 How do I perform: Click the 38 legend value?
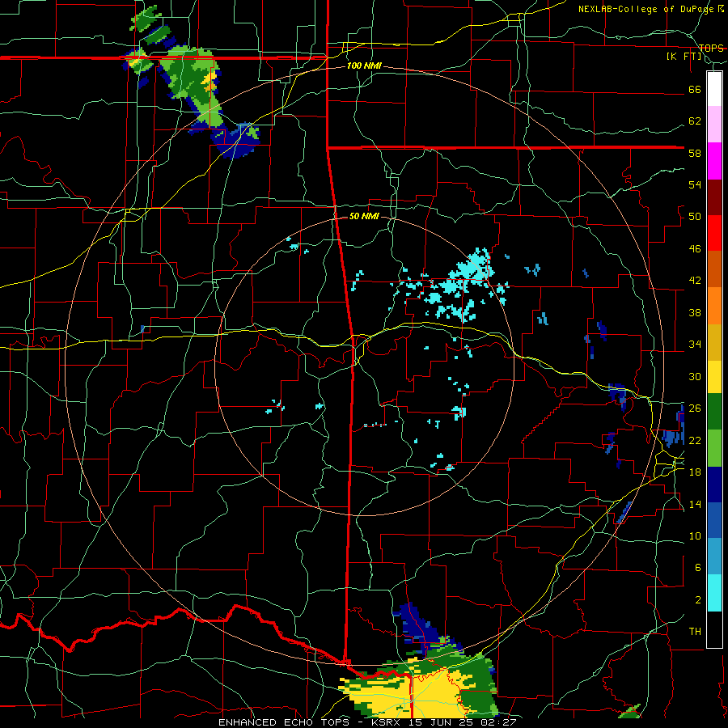coord(695,313)
